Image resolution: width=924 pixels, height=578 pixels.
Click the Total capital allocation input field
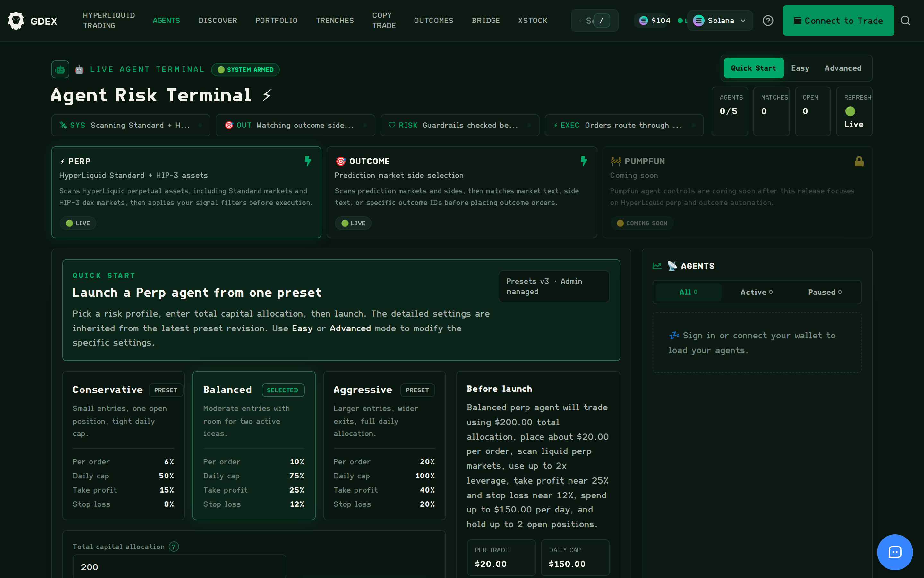coord(179,566)
